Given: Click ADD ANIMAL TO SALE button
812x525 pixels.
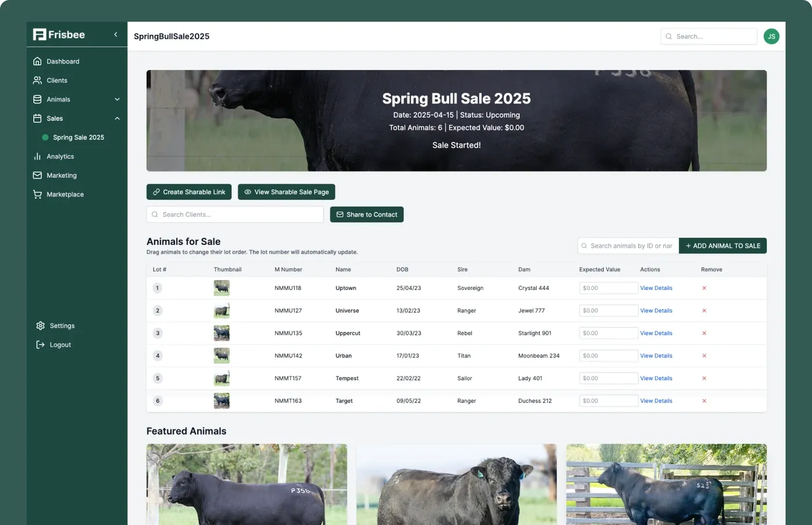Looking at the screenshot, I should [723, 246].
